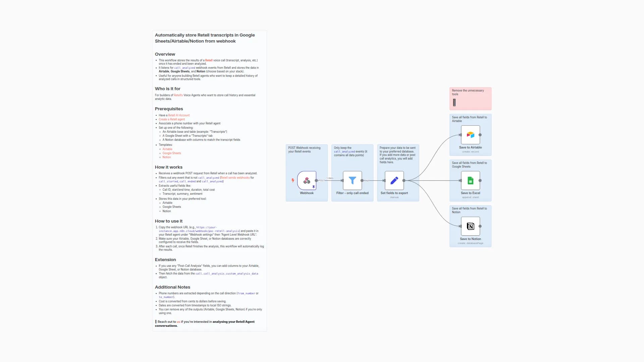Click the output connector of Set fields node
This screenshot has width=644, height=362.
coord(404,181)
